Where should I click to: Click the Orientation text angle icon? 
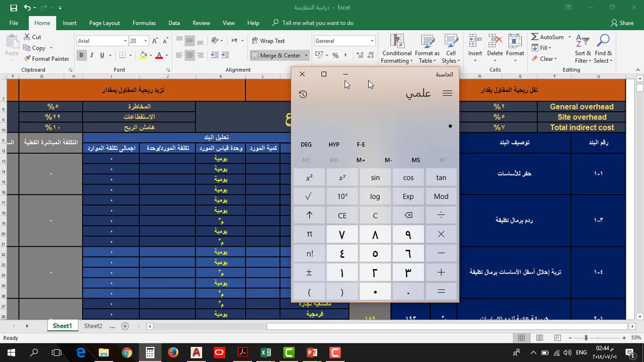(215, 41)
